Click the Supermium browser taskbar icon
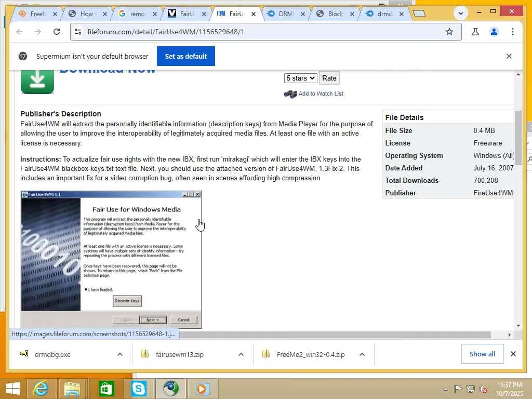The height and width of the screenshot is (399, 532). [x=170, y=389]
